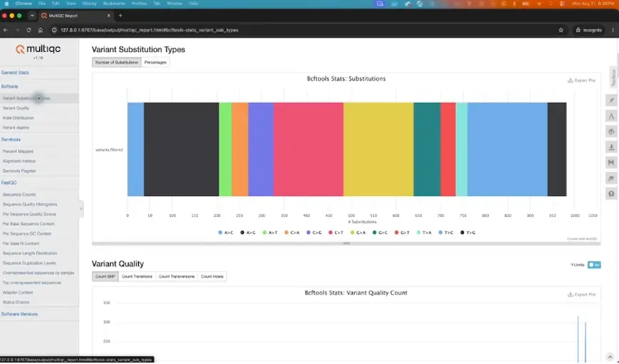This screenshot has width=619, height=364.
Task: Click the address bar URL field
Action: (x=149, y=30)
